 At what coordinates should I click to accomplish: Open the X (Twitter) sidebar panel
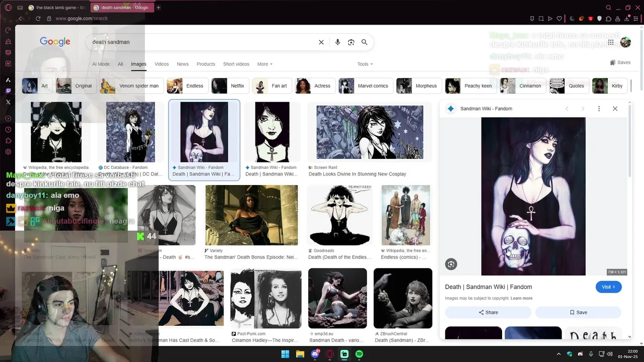8,102
